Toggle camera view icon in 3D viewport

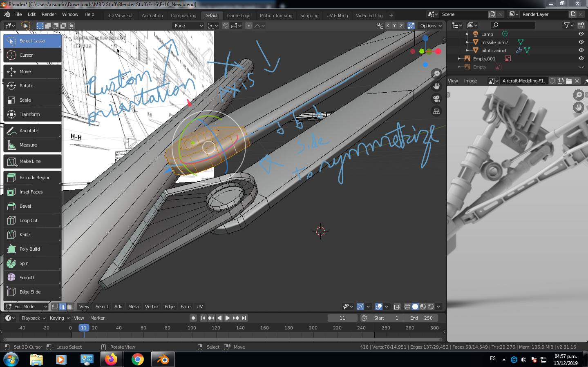pyautogui.click(x=436, y=99)
